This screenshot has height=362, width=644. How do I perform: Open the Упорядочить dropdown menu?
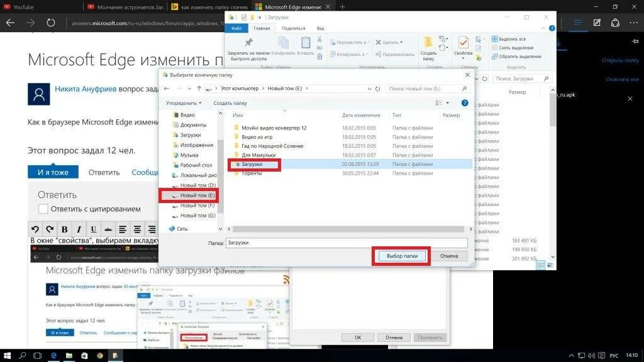184,102
